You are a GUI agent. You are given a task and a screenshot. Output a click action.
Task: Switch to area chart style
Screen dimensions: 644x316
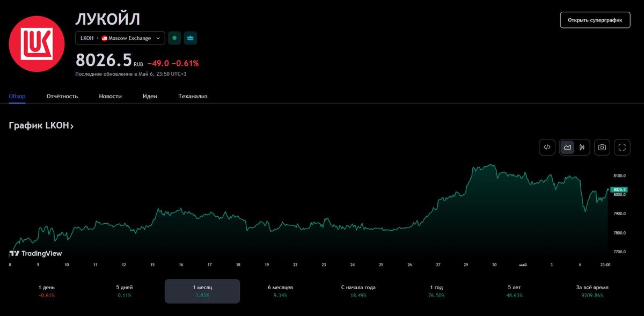pyautogui.click(x=567, y=147)
